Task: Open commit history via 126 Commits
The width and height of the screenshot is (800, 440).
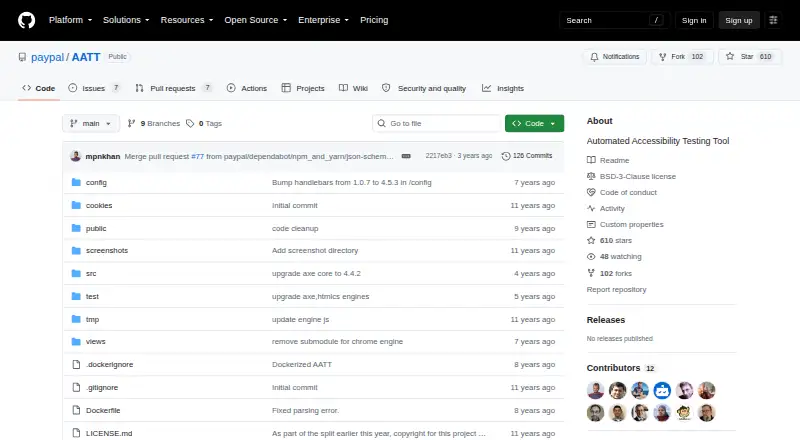Action: (527, 156)
